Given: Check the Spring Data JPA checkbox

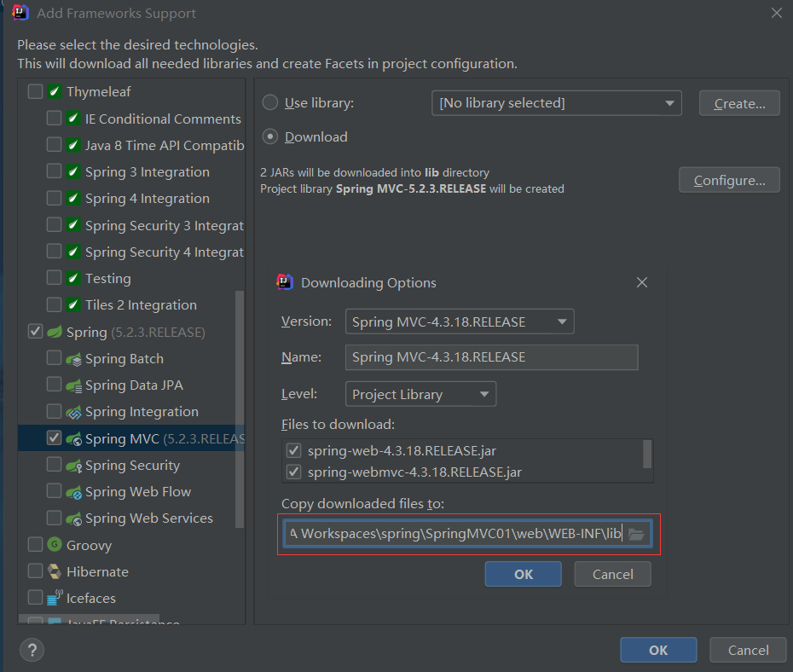Looking at the screenshot, I should coord(54,385).
